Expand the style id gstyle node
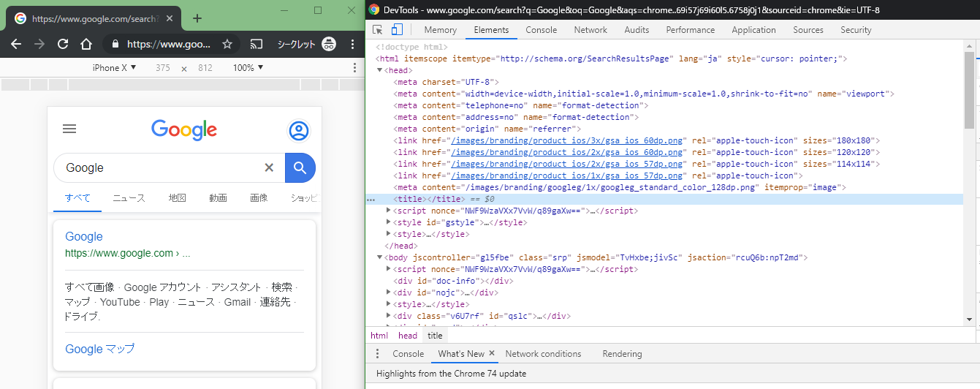The height and width of the screenshot is (389, 980). pyautogui.click(x=389, y=222)
